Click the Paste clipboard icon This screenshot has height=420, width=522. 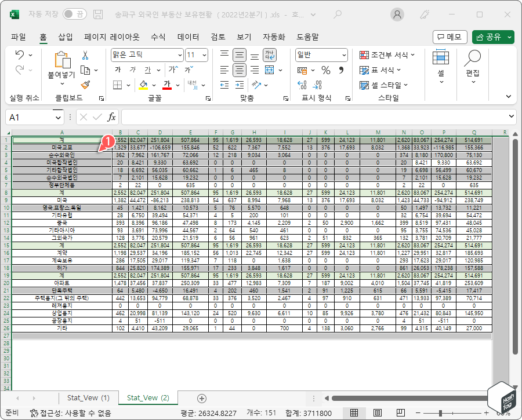[x=62, y=60]
